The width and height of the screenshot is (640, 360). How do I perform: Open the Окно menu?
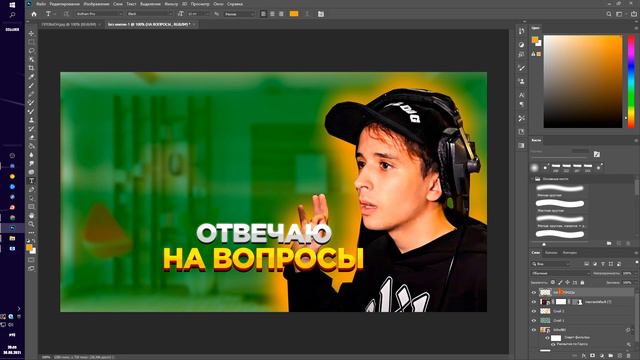pyautogui.click(x=218, y=4)
